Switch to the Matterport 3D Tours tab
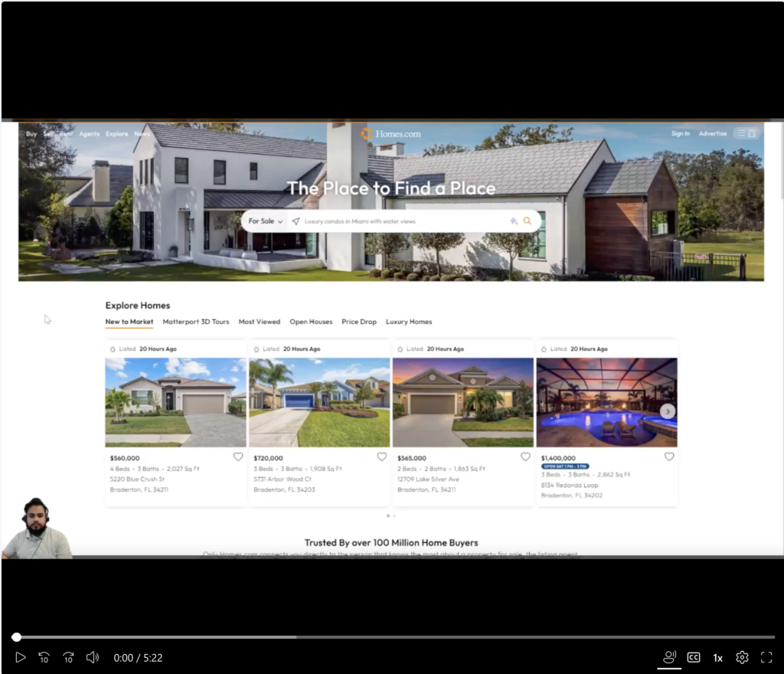Image resolution: width=784 pixels, height=674 pixels. [x=196, y=322]
